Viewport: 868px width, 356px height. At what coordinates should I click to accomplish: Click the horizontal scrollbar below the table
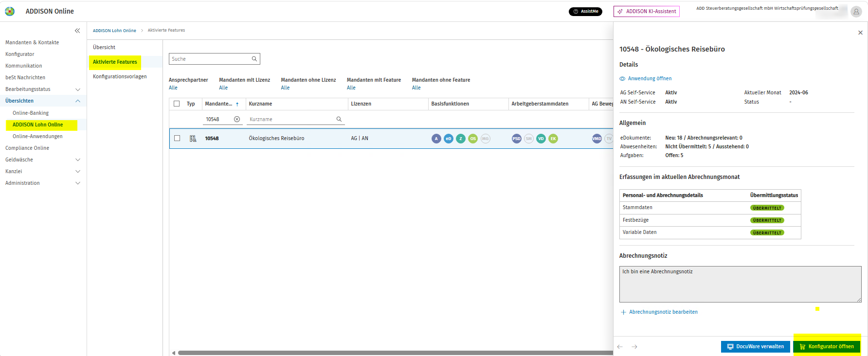[x=395, y=353]
